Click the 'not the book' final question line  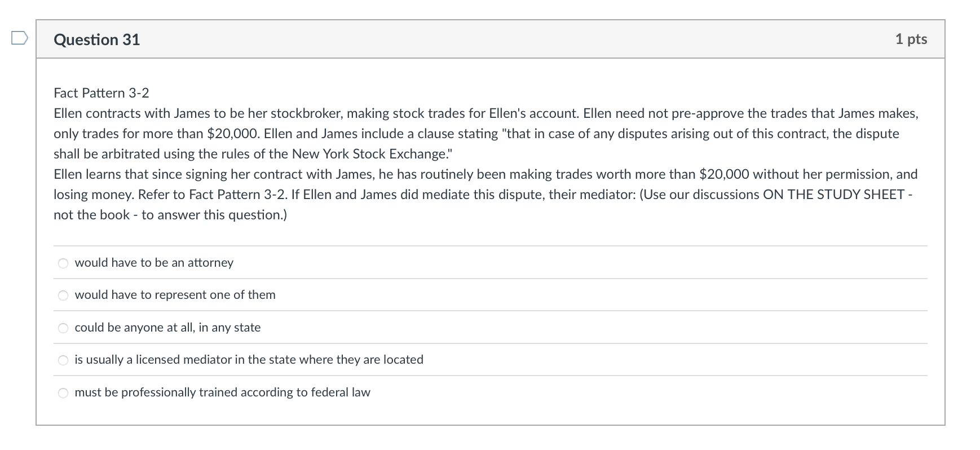170,215
